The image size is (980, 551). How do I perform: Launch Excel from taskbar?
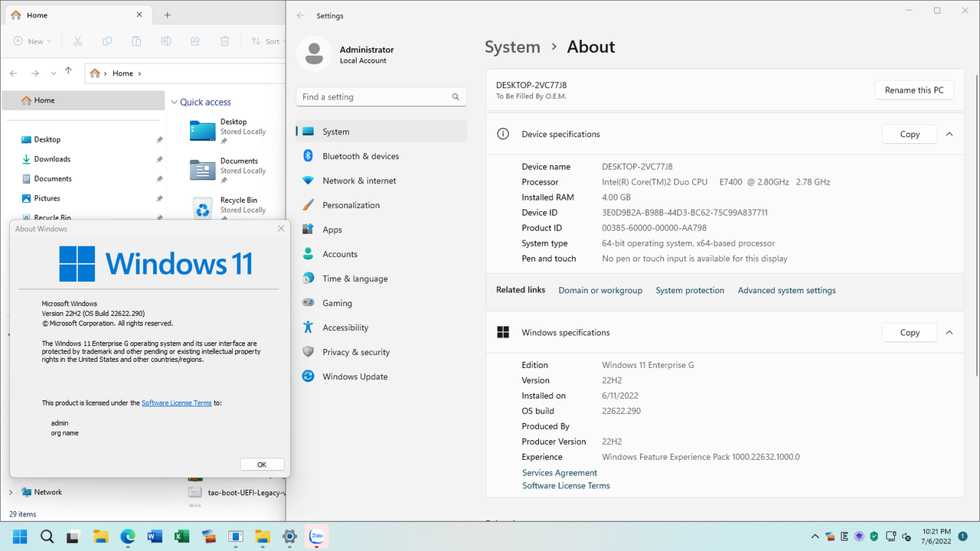pyautogui.click(x=181, y=536)
